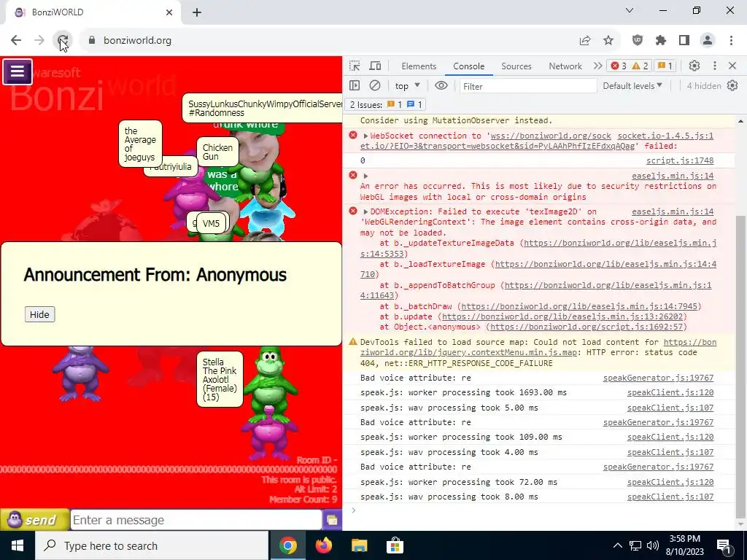Image resolution: width=747 pixels, height=560 pixels.
Task: Open Microsoft Store from the taskbar
Action: point(395,545)
